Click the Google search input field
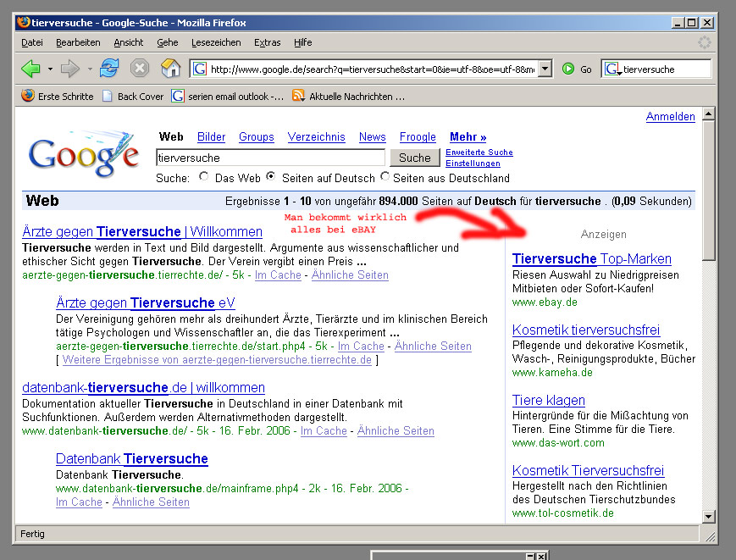The width and height of the screenshot is (736, 560). point(270,158)
